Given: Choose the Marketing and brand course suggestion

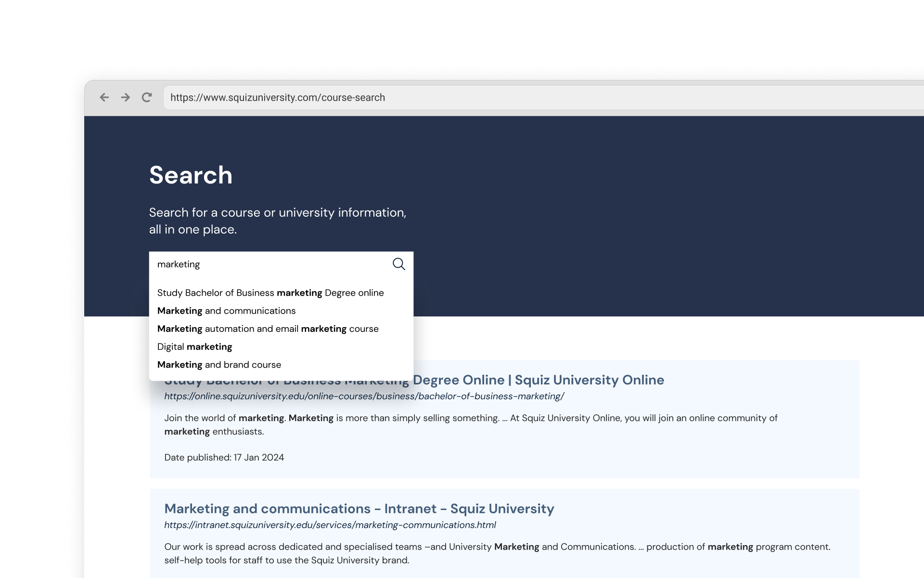Looking at the screenshot, I should pos(219,365).
